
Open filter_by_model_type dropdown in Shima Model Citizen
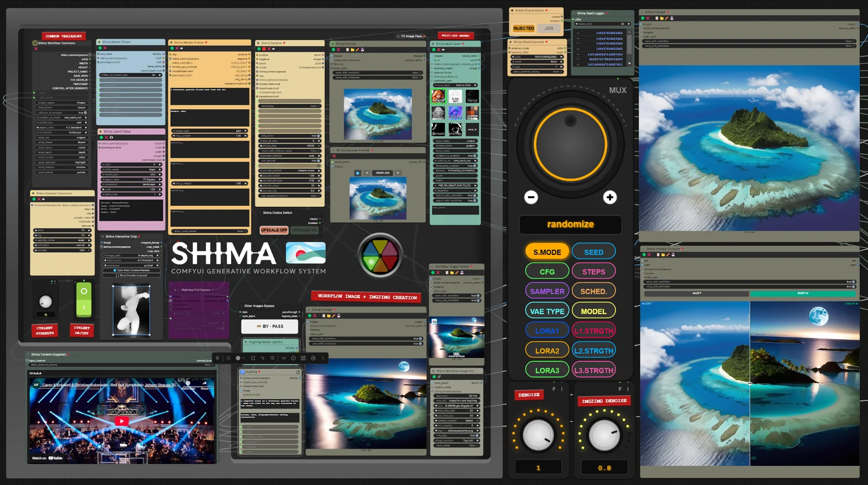click(x=131, y=75)
